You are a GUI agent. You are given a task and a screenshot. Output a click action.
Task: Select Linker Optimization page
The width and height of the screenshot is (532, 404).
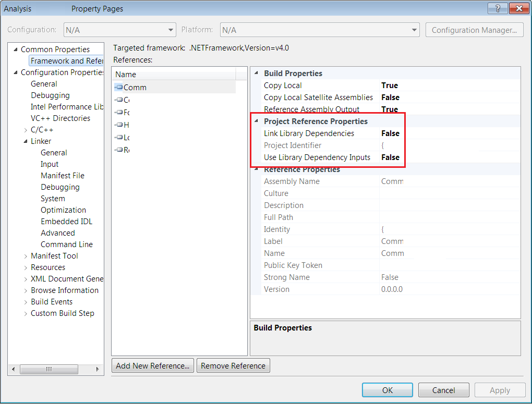click(63, 210)
